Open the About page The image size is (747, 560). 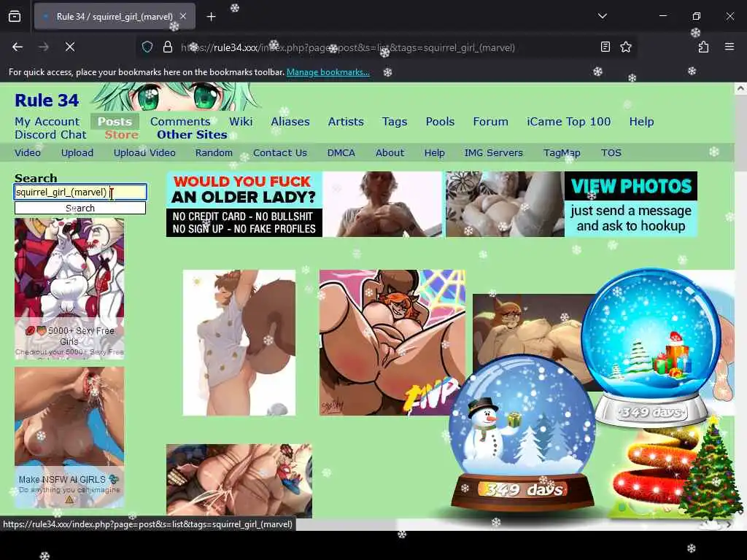click(390, 153)
